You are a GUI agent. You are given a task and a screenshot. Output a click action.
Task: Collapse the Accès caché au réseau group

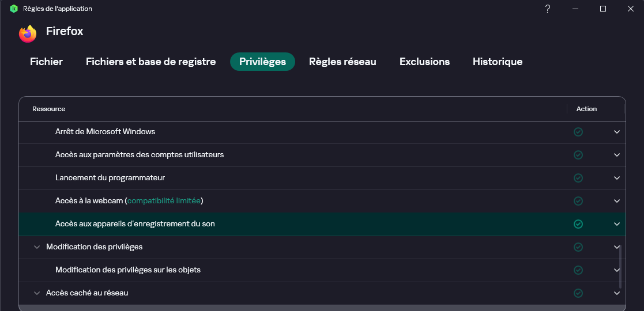(x=37, y=293)
